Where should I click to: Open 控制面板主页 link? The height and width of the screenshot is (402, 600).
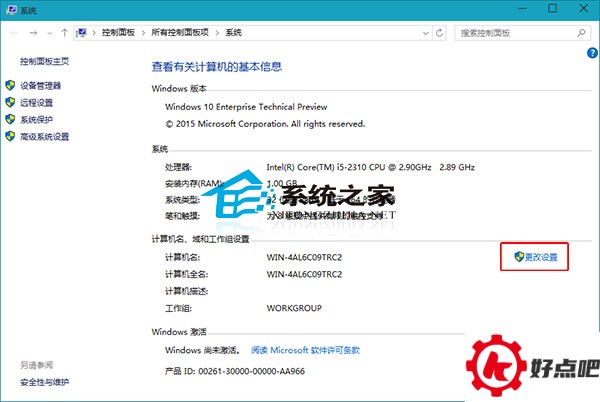point(44,61)
